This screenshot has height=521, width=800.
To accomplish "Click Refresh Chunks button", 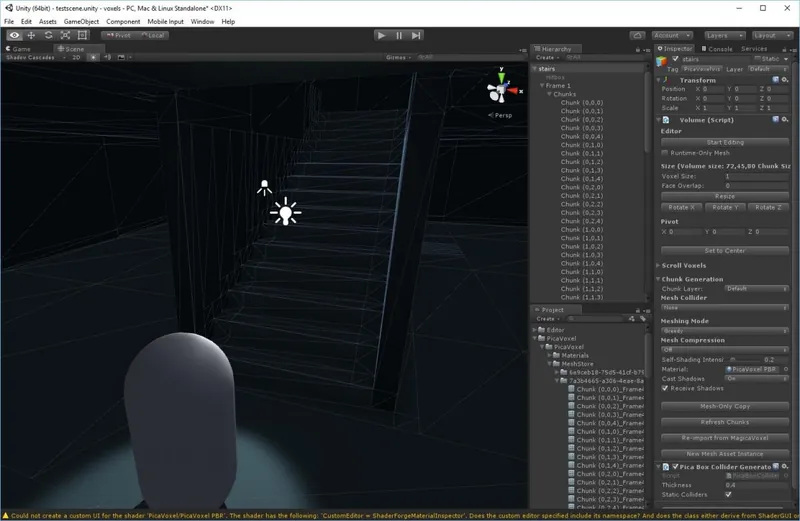I will (725, 422).
